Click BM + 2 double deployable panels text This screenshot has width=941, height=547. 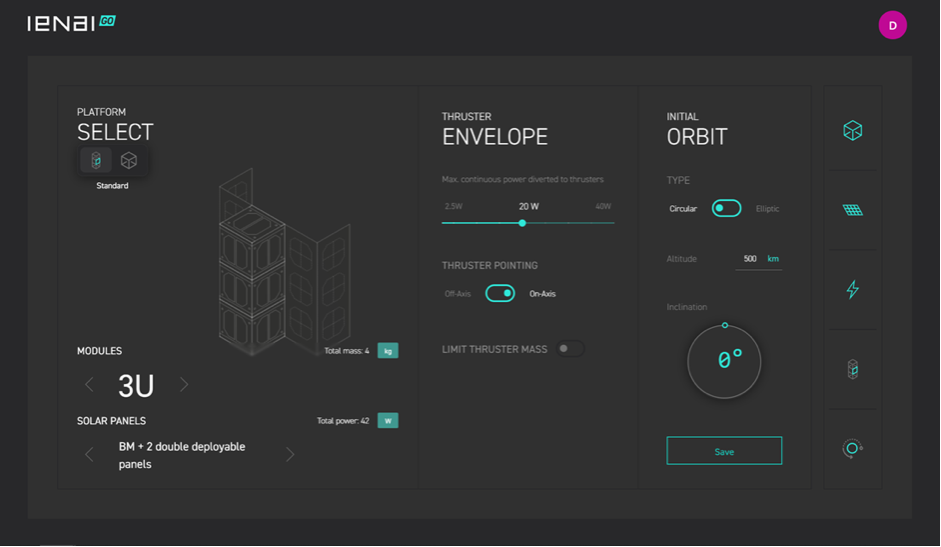pos(182,455)
